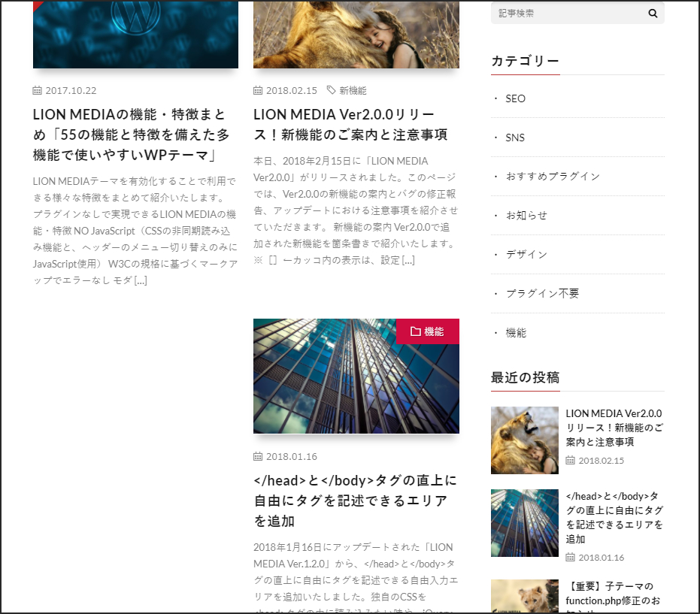The image size is (700, 614).
Task: Open the LION MEDIA Ver2.0.0リリース article title
Action: (351, 125)
